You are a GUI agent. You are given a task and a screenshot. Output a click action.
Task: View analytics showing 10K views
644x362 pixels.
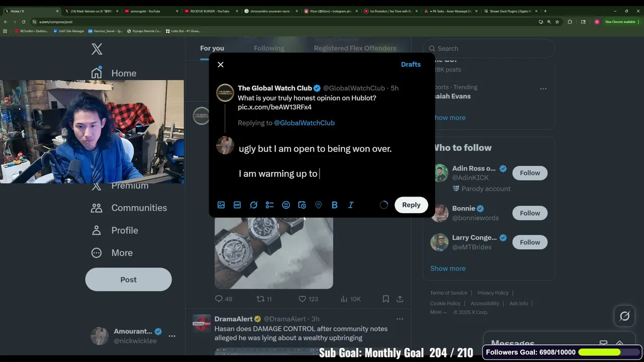[350, 299]
